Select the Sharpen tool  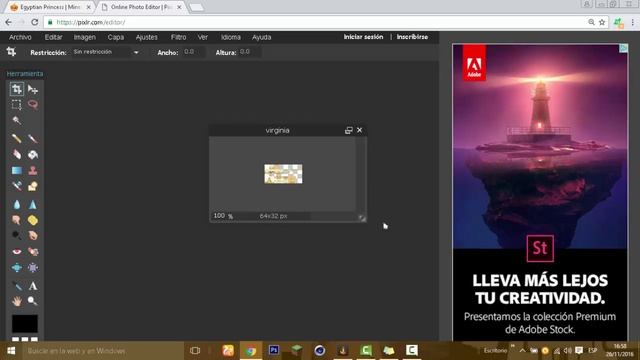coord(33,204)
